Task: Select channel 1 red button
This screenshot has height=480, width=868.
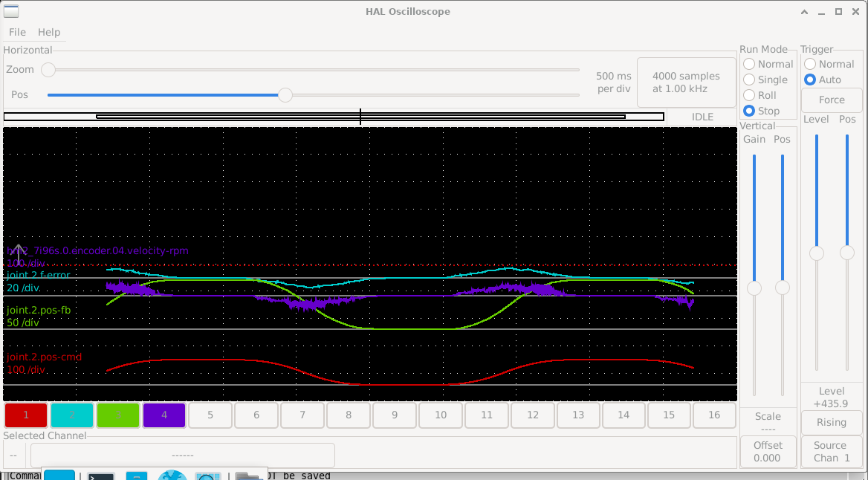Action: coord(25,415)
